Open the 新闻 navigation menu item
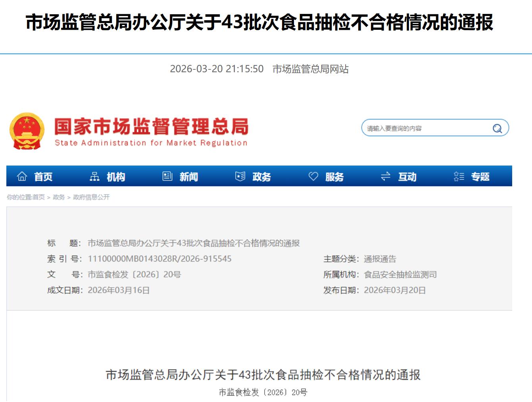The height and width of the screenshot is (402, 532). pyautogui.click(x=189, y=177)
